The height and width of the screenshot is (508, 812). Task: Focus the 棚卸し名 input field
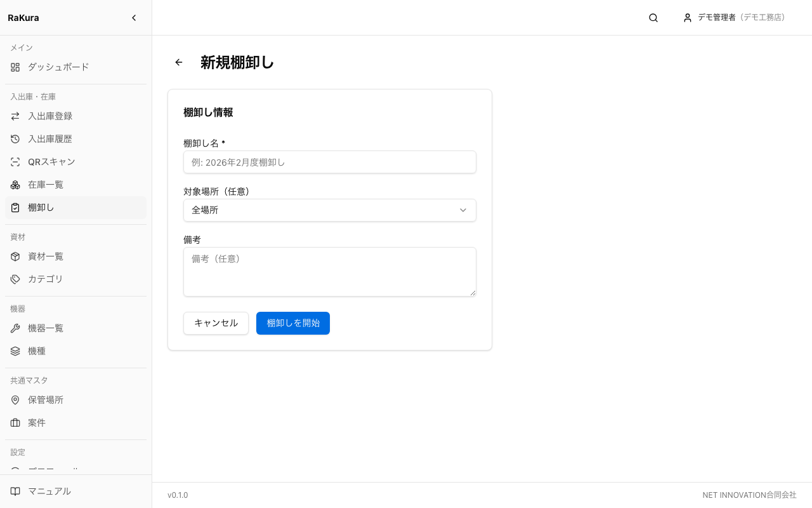330,162
